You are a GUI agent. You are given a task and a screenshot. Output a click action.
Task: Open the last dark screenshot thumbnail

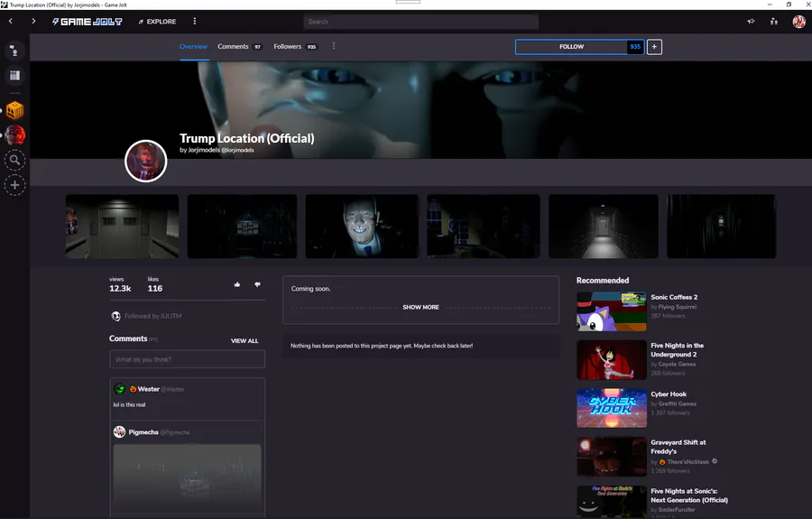(722, 227)
